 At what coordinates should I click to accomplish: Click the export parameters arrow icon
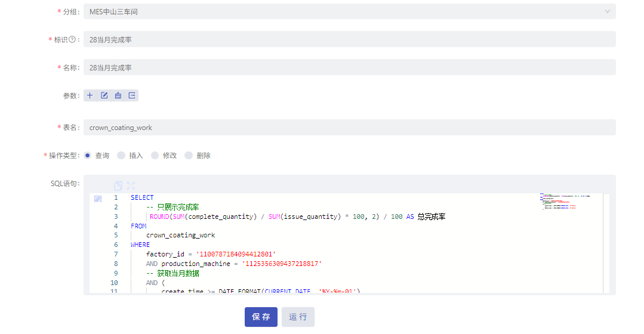tap(132, 95)
